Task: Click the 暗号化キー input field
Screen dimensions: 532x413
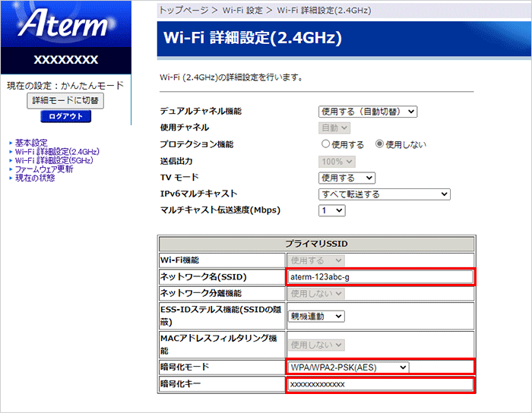Action: [380, 385]
